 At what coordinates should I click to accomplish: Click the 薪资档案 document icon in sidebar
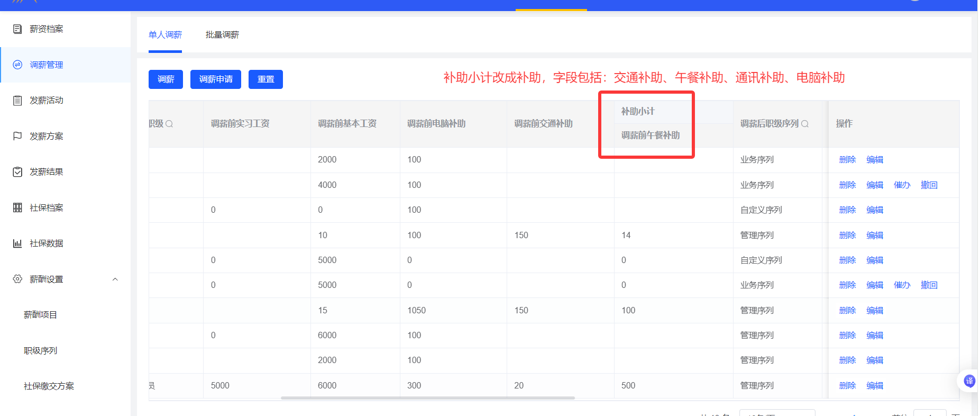(17, 29)
